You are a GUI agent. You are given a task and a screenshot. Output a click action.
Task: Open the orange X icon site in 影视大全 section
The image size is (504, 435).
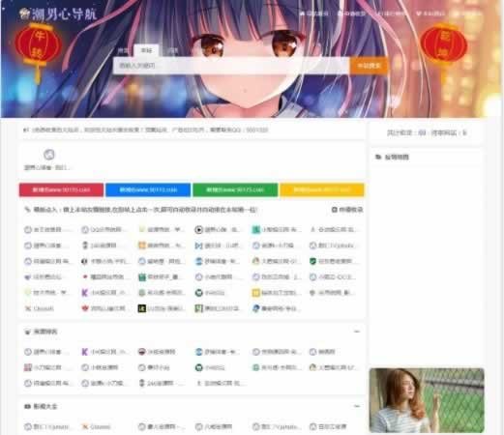(97, 427)
